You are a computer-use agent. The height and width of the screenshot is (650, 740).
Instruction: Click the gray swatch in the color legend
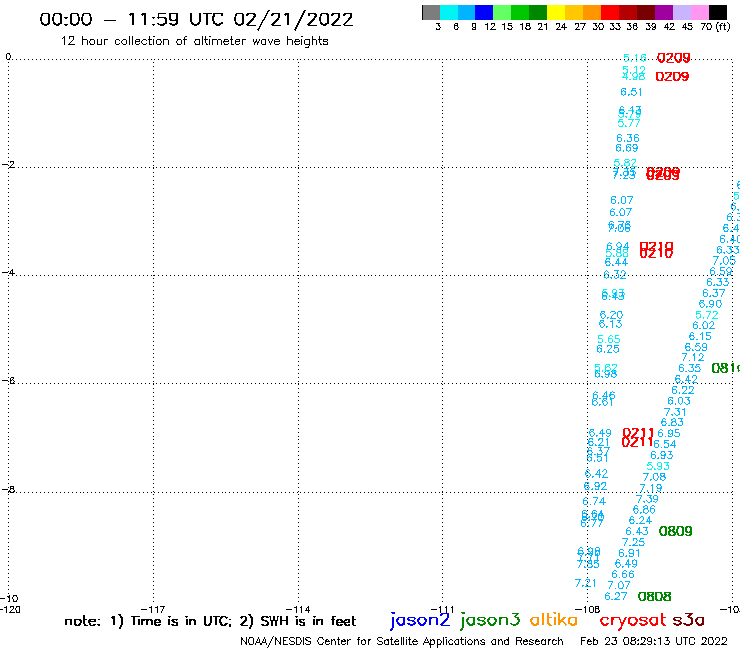point(431,12)
